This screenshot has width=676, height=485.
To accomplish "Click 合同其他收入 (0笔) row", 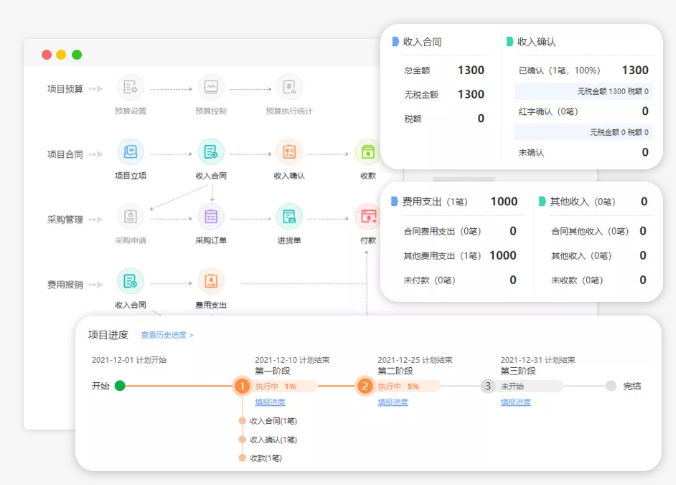I will tap(599, 231).
